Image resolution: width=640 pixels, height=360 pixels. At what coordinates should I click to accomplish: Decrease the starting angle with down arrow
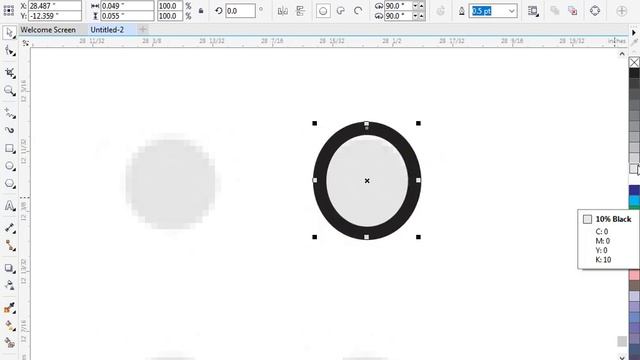pos(416,6)
